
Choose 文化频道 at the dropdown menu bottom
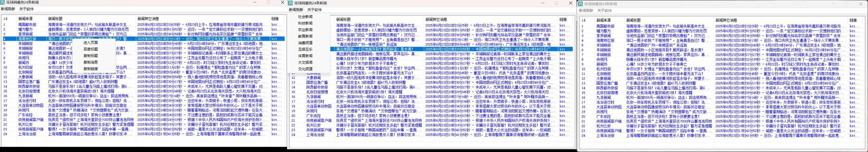point(305,69)
